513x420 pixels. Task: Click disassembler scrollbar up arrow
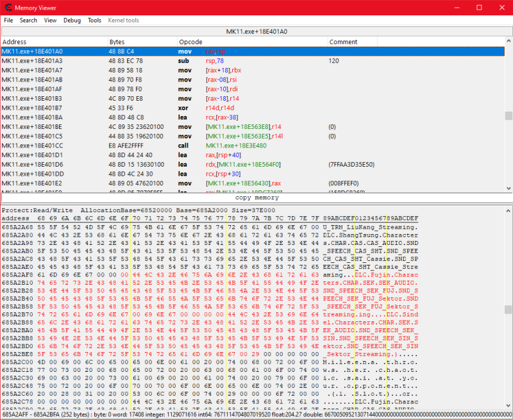coord(509,41)
